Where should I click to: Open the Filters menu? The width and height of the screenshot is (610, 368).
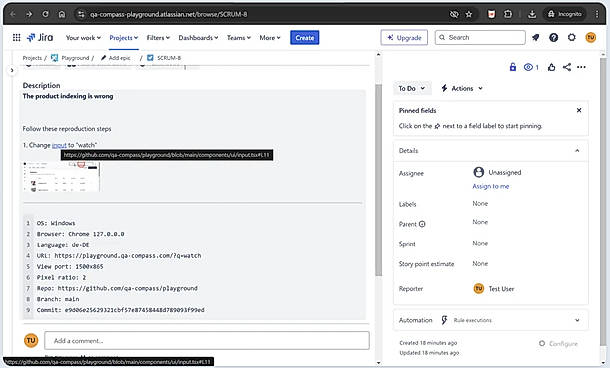pyautogui.click(x=158, y=38)
